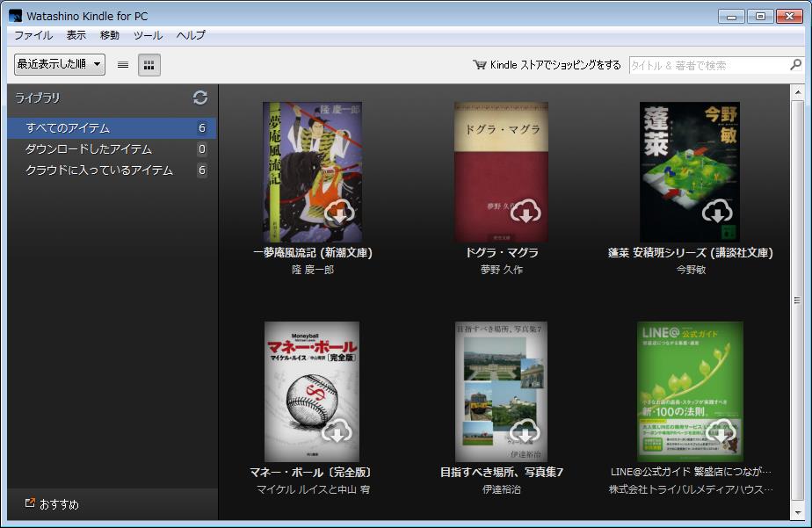812x528 pixels.
Task: Click the Kindle Store shopping cart icon
Action: point(480,65)
